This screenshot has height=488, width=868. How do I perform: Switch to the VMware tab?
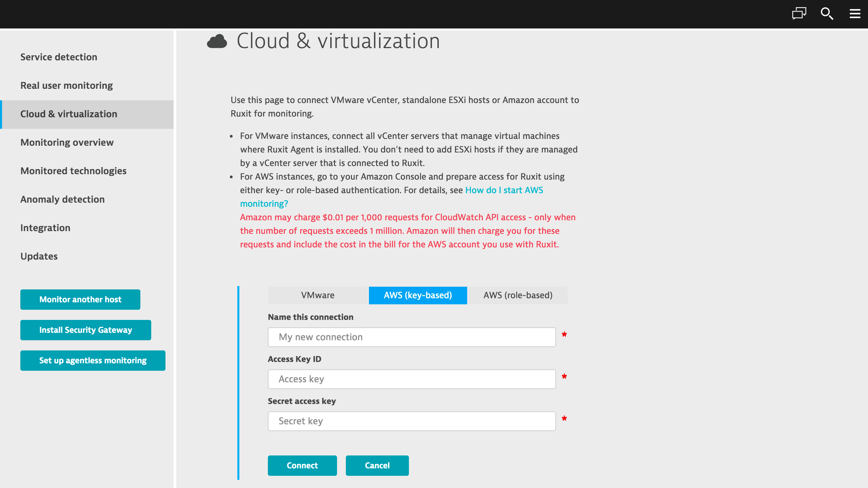tap(318, 296)
